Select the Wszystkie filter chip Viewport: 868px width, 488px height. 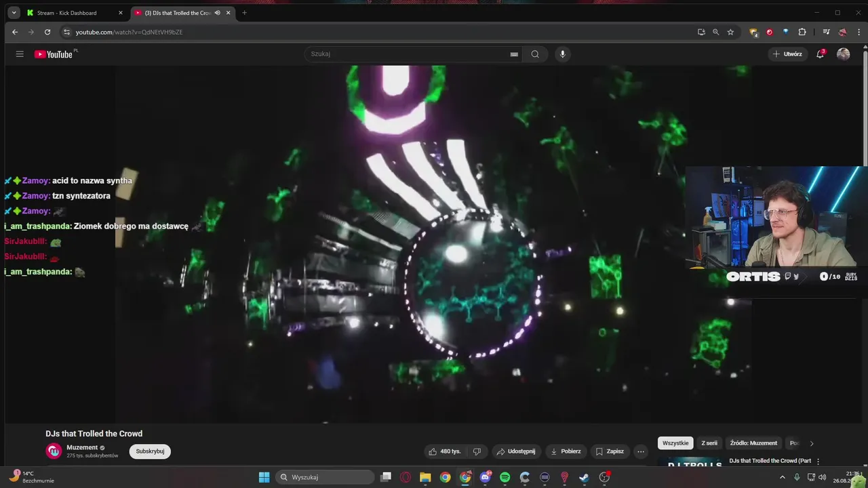point(675,443)
